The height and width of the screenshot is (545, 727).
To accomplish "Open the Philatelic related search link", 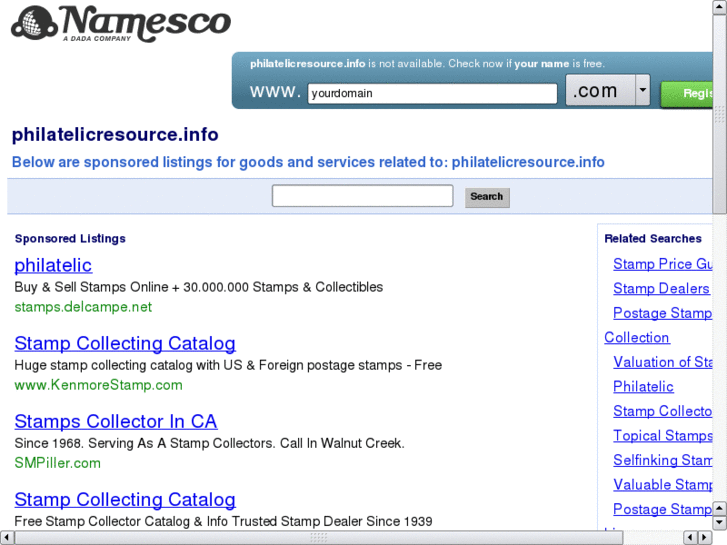I will [643, 387].
